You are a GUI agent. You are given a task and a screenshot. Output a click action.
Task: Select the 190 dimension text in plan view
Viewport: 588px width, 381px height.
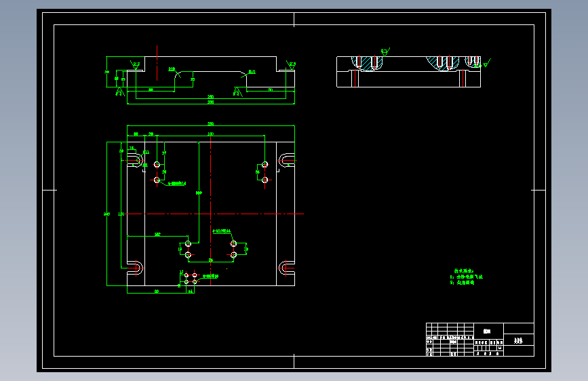(211, 134)
